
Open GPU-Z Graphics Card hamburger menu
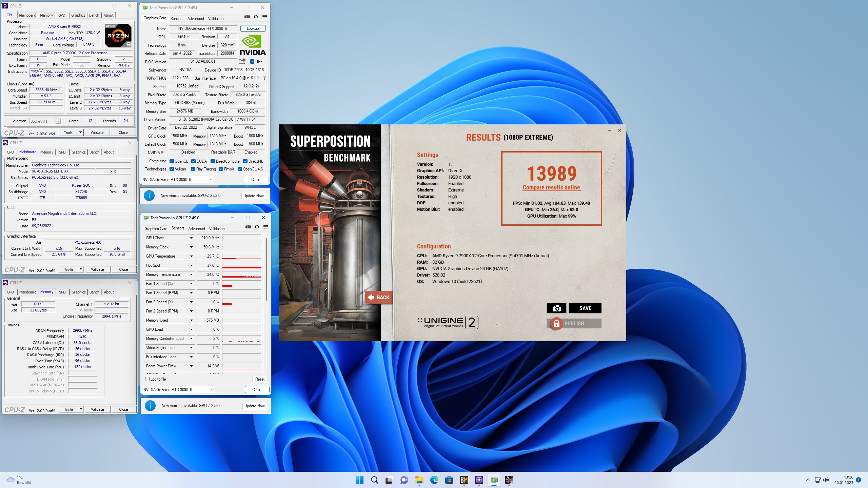(x=265, y=17)
